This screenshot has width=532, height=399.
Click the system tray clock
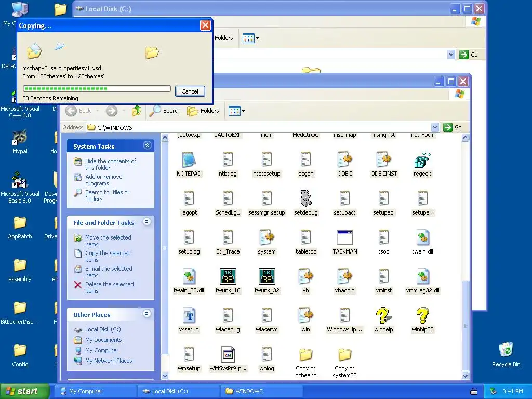coord(512,391)
